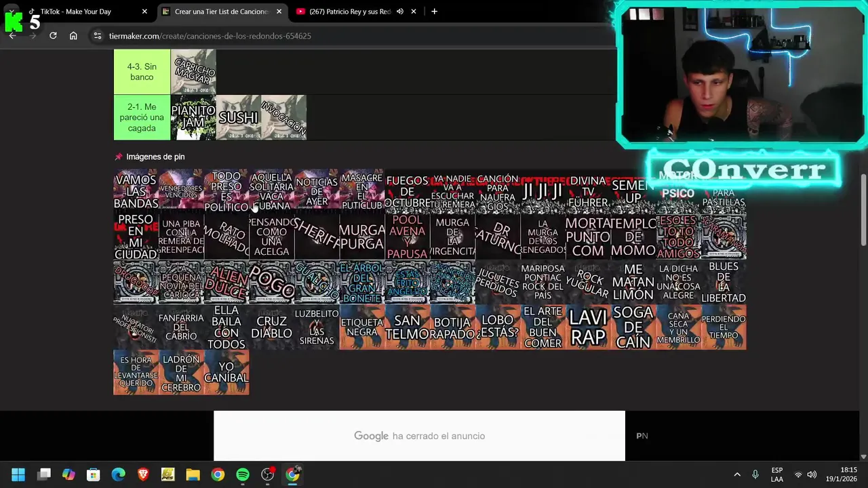The image size is (868, 488).
Task: Pick the Divina TV Führer tile
Action: [588, 191]
